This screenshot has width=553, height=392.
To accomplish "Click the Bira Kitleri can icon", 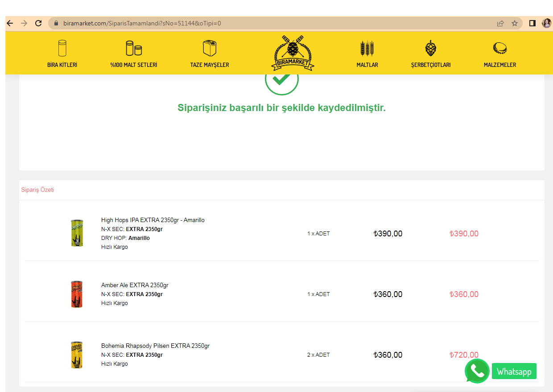I will coord(62,48).
